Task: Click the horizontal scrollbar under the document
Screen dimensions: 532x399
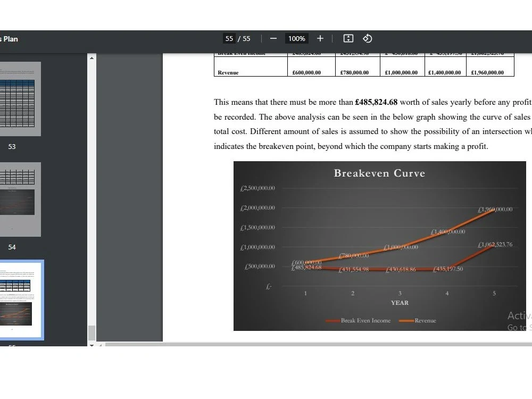Action: (318, 344)
